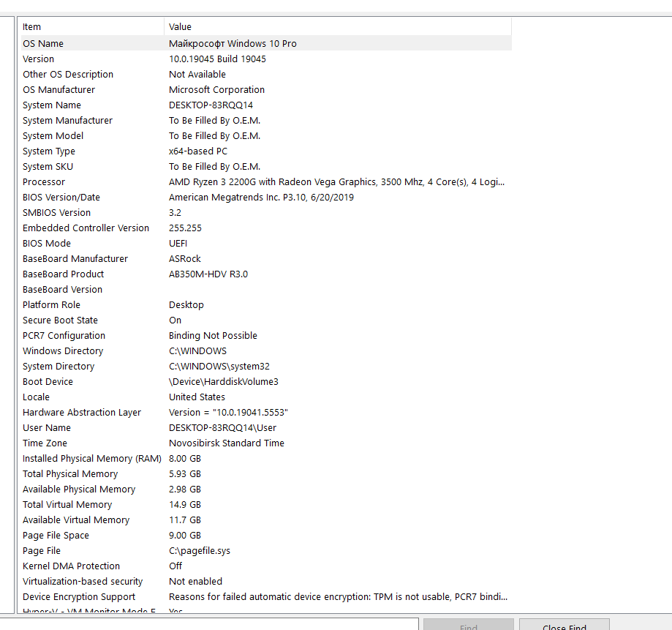Select the BaseBoard Product row
The height and width of the screenshot is (630, 672).
point(266,274)
